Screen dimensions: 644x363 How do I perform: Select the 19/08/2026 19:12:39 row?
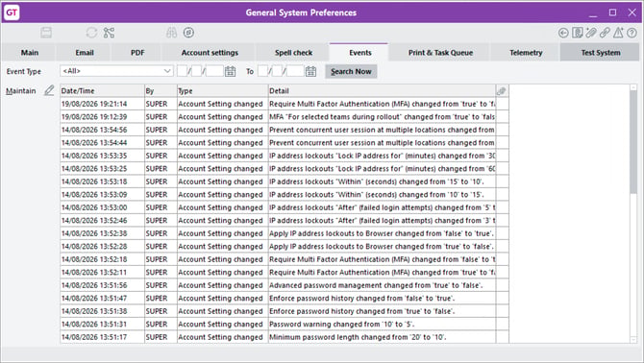[x=285, y=117]
